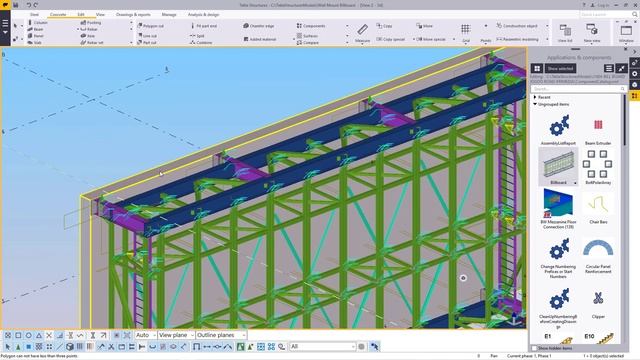640x360 pixels.
Task: Click the Added material tool
Action: click(x=260, y=39)
